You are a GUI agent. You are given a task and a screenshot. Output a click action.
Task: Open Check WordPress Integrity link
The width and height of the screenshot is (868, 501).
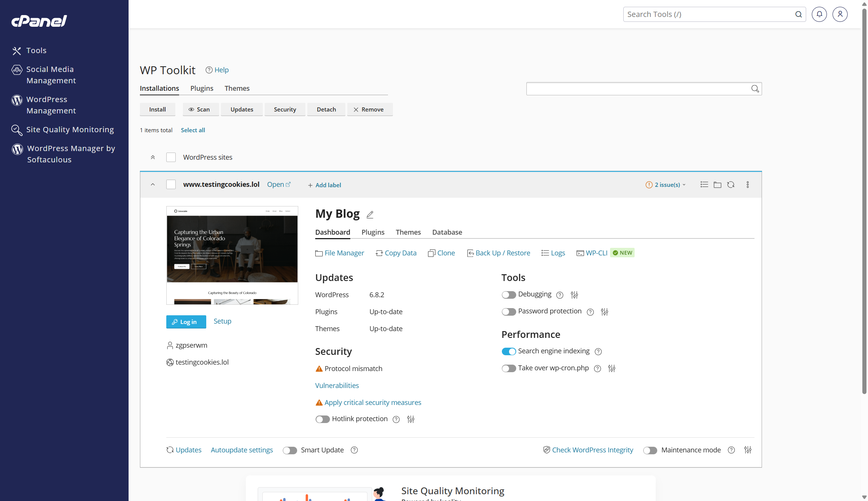tap(592, 450)
